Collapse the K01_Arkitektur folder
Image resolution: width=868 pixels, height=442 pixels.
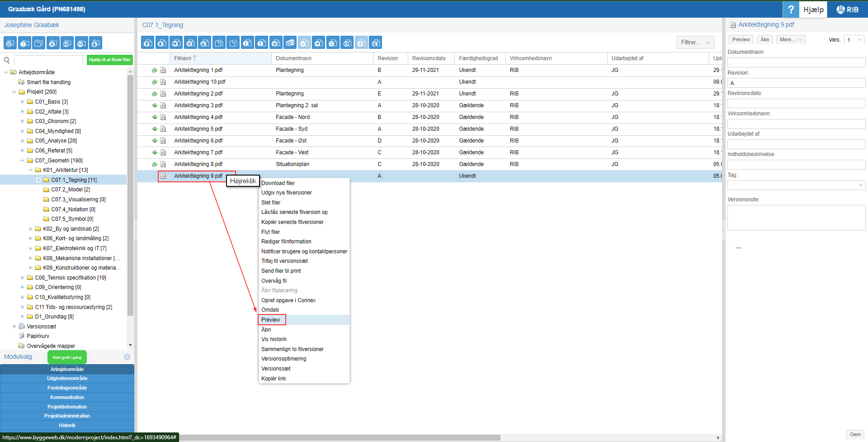tap(30, 170)
